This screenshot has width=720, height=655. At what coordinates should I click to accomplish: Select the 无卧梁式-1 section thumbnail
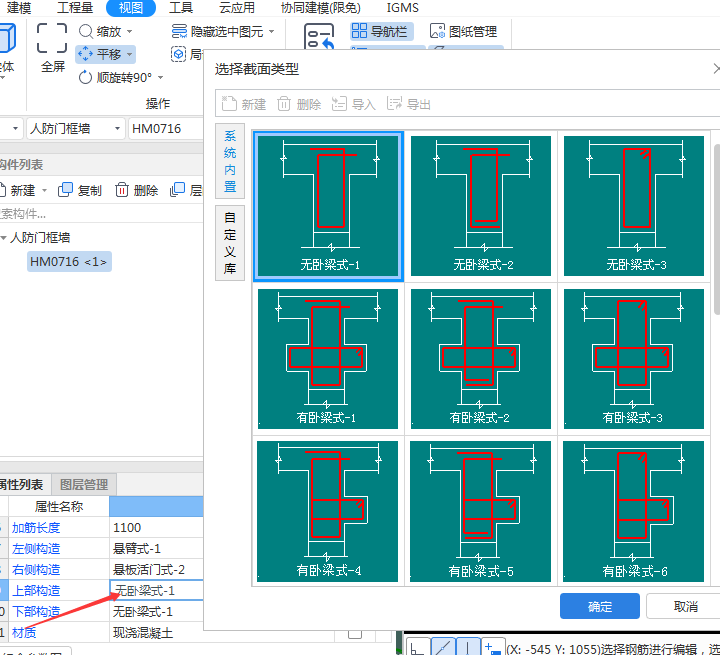(328, 206)
